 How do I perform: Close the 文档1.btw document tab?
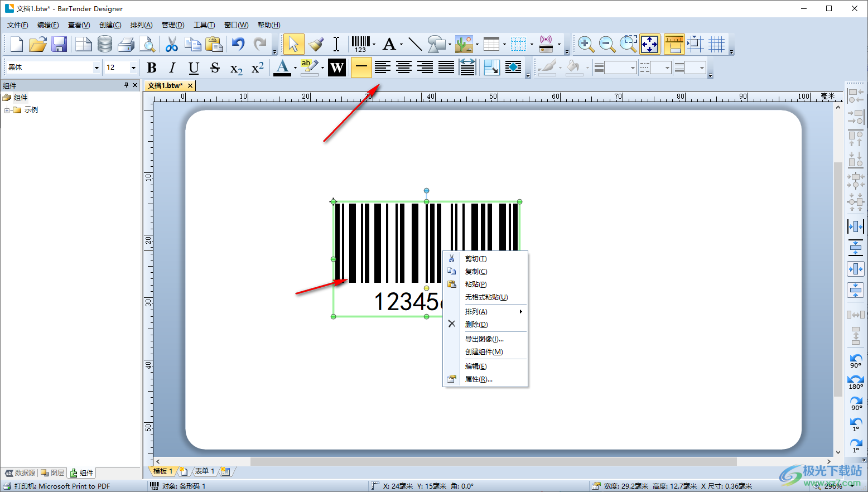click(x=190, y=85)
